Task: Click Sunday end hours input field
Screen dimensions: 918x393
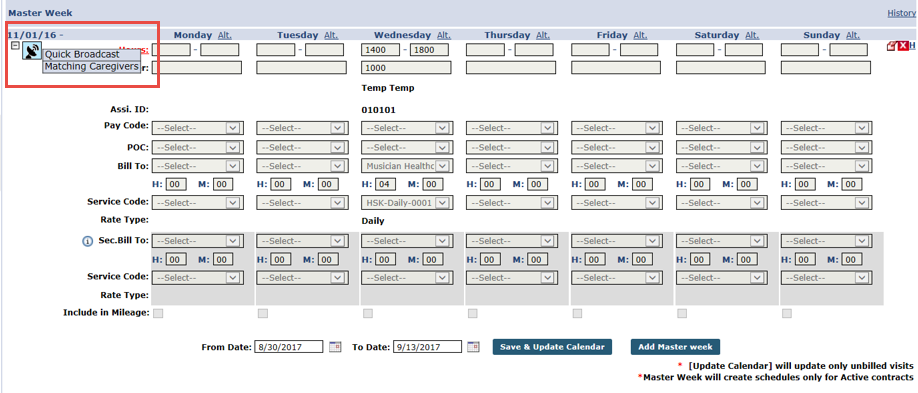Action: coord(849,50)
